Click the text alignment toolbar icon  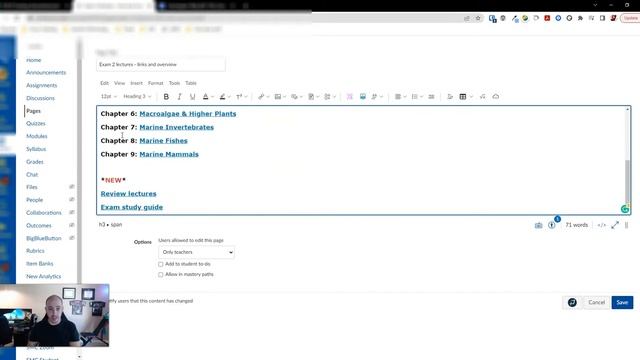[x=398, y=97]
